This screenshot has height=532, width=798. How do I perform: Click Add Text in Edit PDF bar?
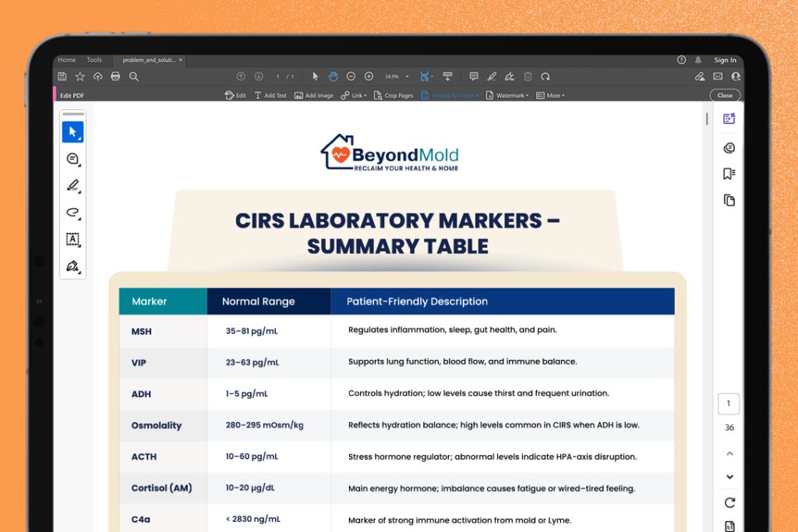(270, 95)
